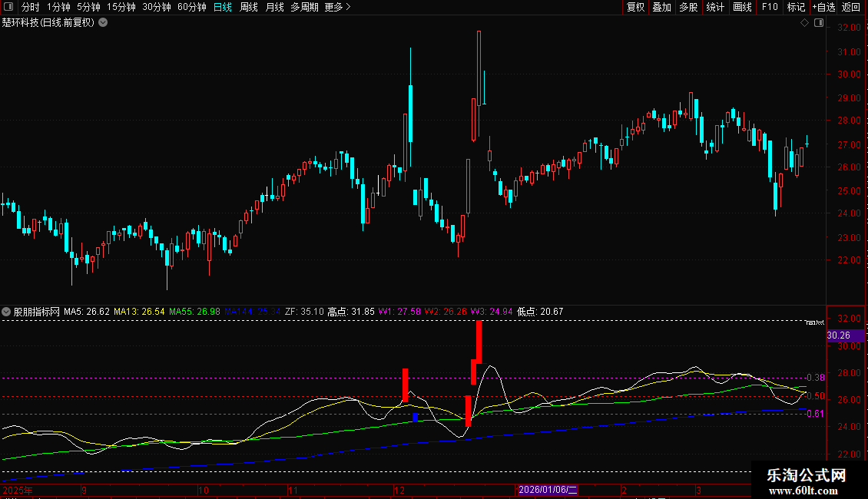Select the 30分钟 period tab

[x=156, y=7]
